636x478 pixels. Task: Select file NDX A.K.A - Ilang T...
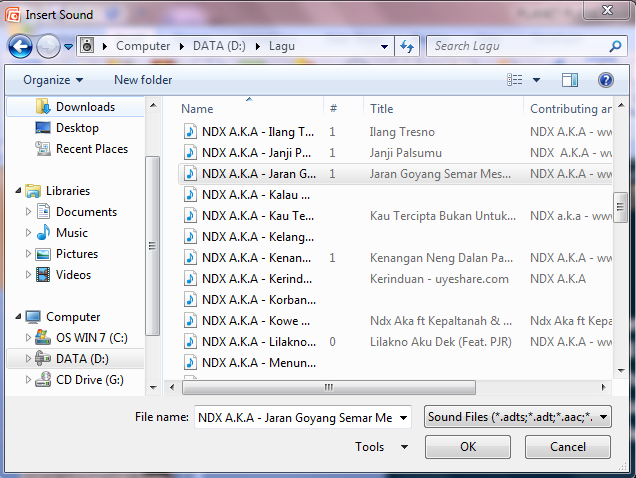[x=258, y=132]
